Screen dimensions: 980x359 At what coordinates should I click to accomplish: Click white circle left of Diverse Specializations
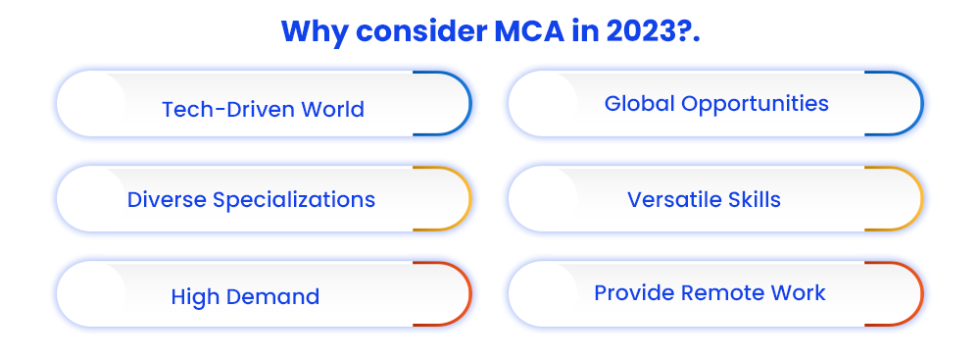coord(91,199)
